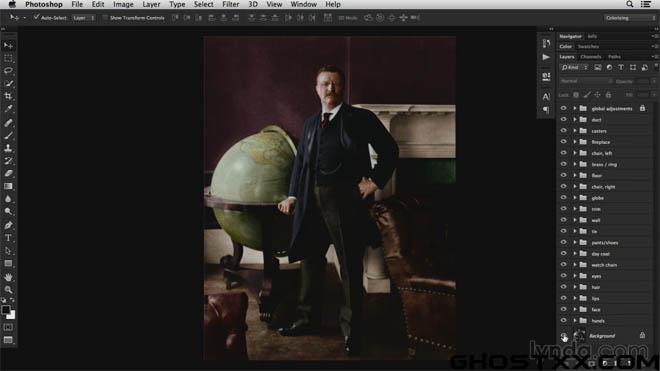Hide the globe layer group
Image resolution: width=660 pixels, height=371 pixels.
point(564,198)
